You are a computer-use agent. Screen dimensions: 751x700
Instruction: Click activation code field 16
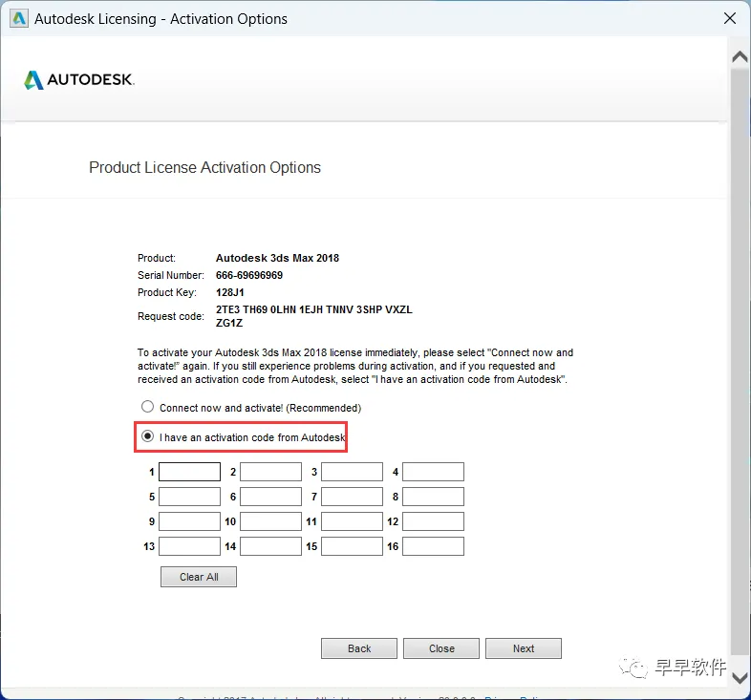[x=433, y=546]
